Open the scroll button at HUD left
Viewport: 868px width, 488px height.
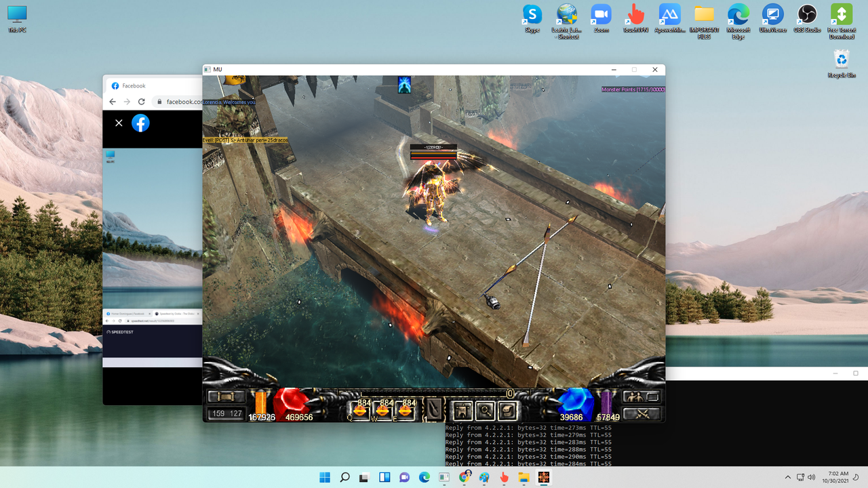226,396
